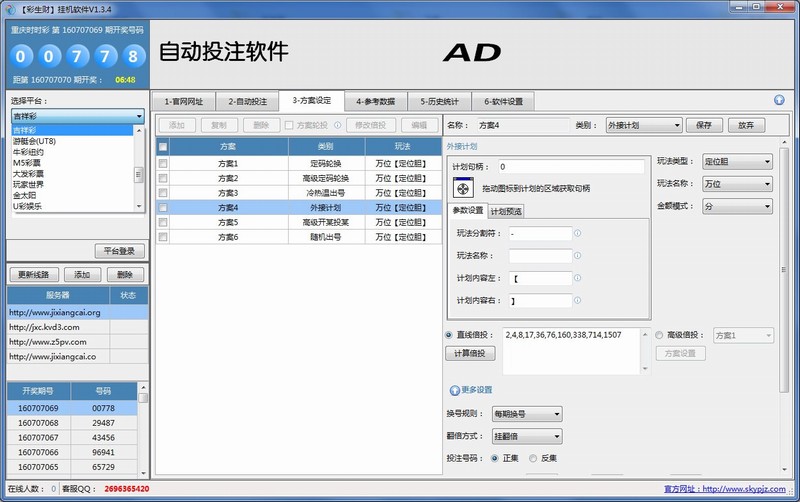Click the info icon beside 玩法名称 text field
Image resolution: width=800 pixels, height=502 pixels.
click(577, 255)
